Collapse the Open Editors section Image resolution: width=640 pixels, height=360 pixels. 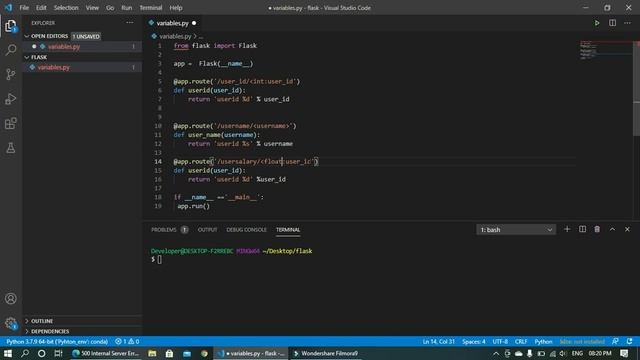pos(27,36)
